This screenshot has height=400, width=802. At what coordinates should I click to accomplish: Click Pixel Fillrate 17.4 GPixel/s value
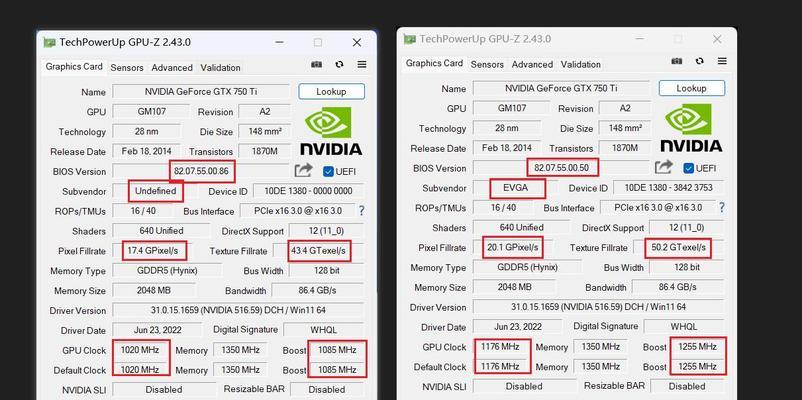point(154,251)
